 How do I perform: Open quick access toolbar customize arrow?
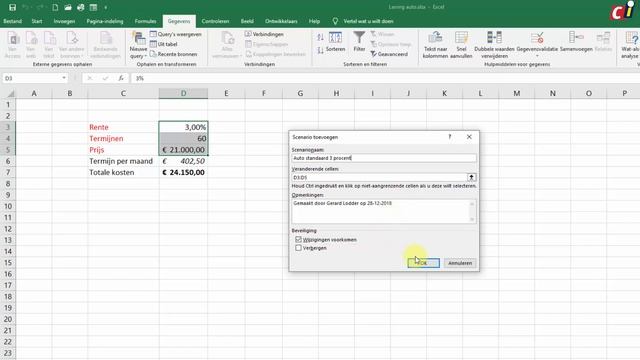pyautogui.click(x=106, y=7)
